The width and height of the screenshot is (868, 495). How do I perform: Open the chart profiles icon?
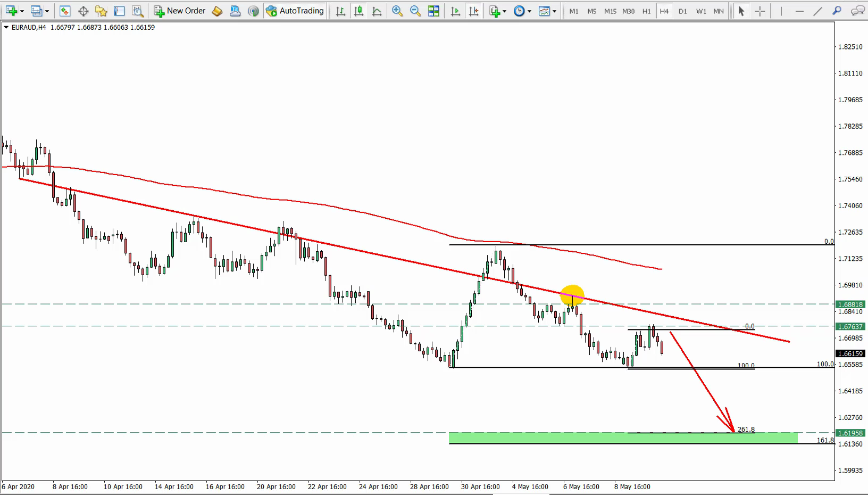coord(36,11)
